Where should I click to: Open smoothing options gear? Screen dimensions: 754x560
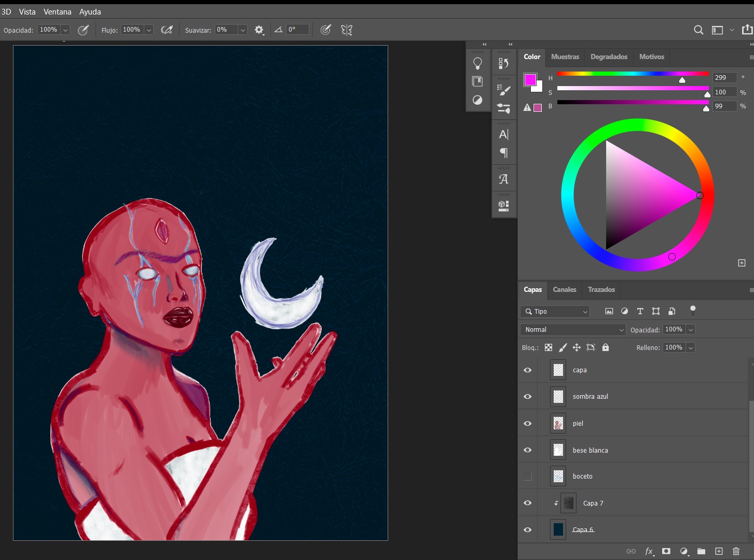259,30
